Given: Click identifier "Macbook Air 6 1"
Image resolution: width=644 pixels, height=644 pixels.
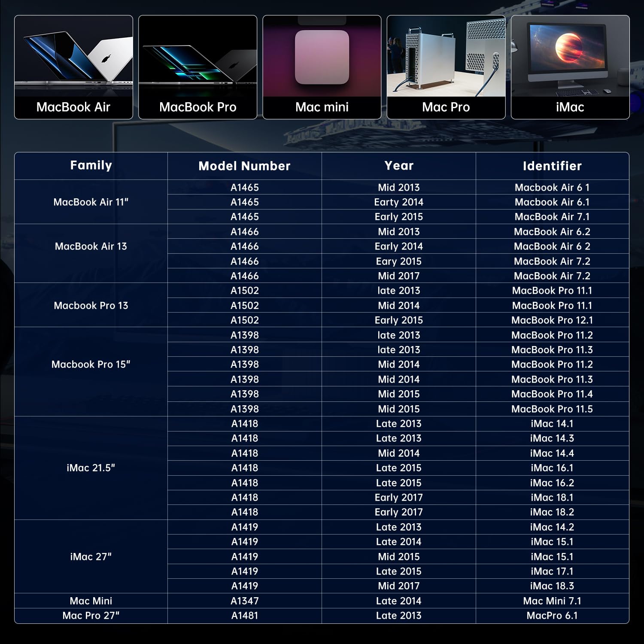Looking at the screenshot, I should 552,187.
